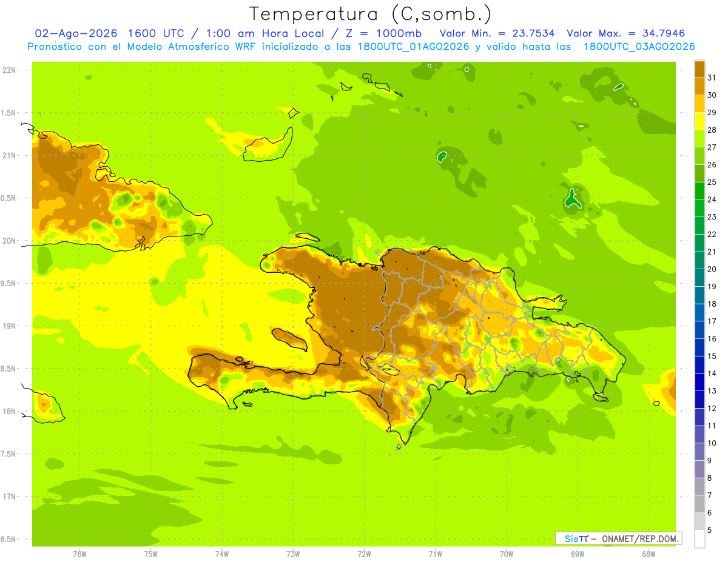Click the "Valor Min. = 23.7534" value
Viewport: 728px width, 562px height.
[x=497, y=33]
